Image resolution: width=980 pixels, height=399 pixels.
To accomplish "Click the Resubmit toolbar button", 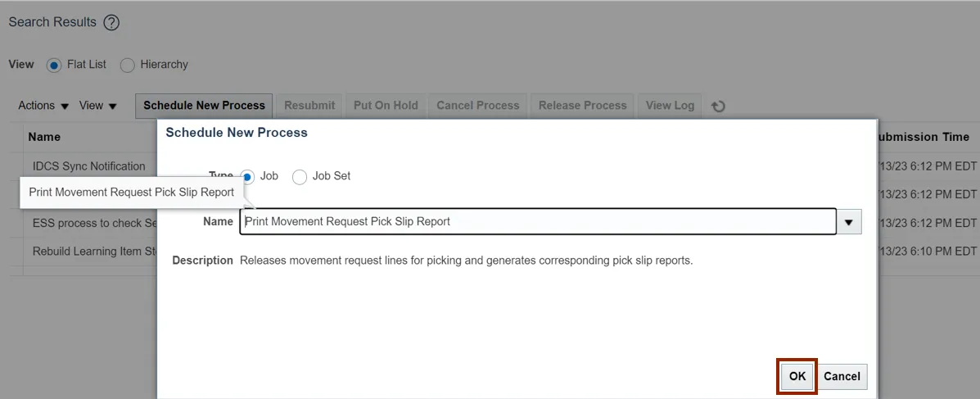I will [309, 106].
